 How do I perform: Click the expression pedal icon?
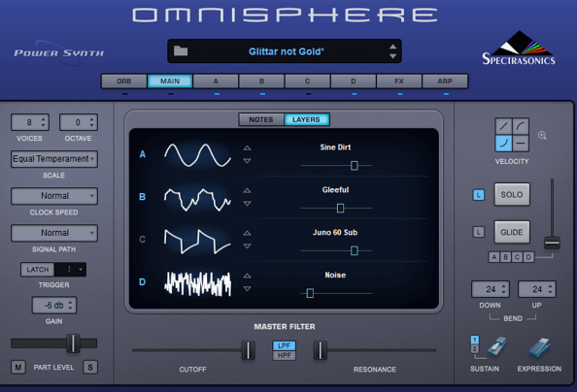point(539,347)
